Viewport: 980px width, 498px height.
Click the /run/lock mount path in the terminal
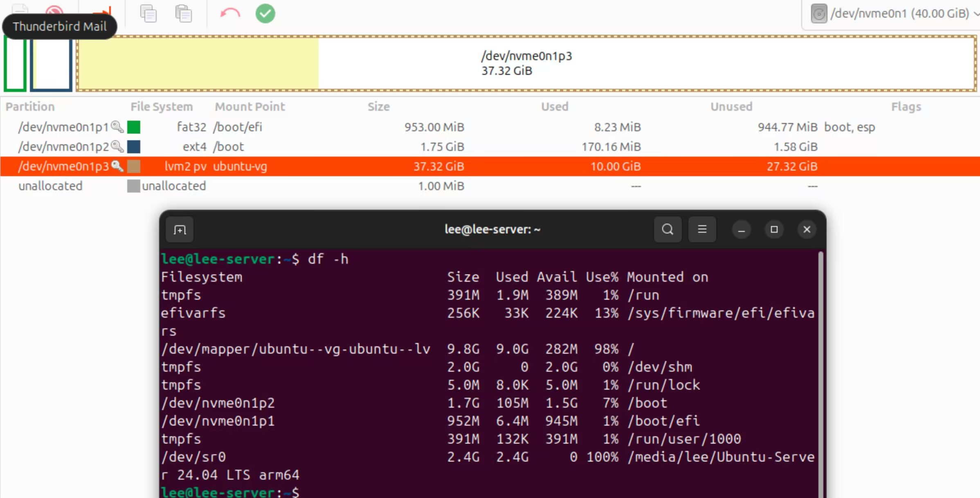click(663, 385)
